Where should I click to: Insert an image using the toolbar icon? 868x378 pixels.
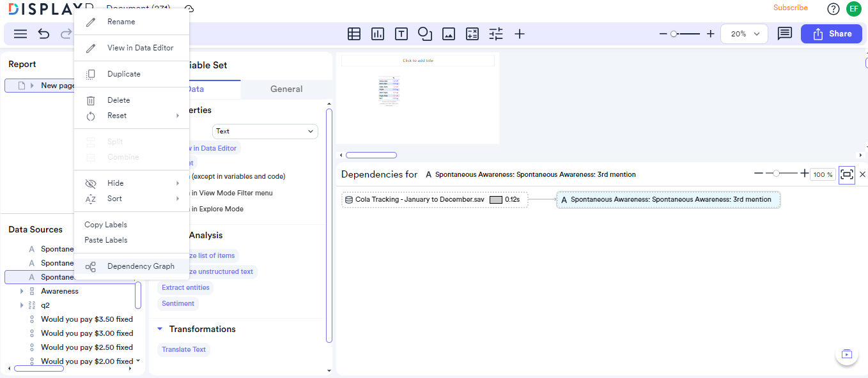(x=449, y=34)
